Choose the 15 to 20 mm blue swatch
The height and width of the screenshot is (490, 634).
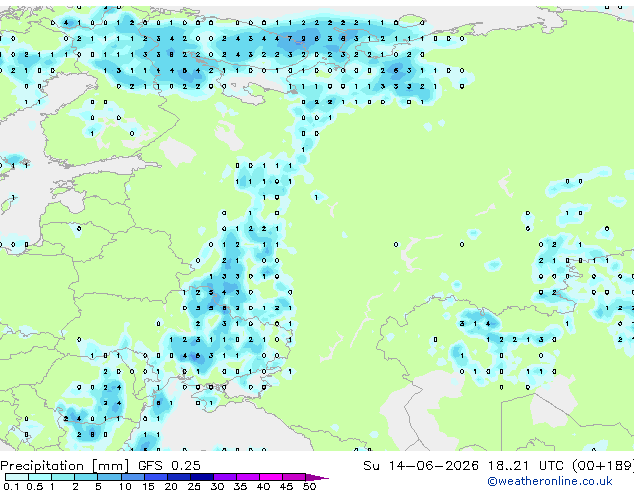click(155, 477)
